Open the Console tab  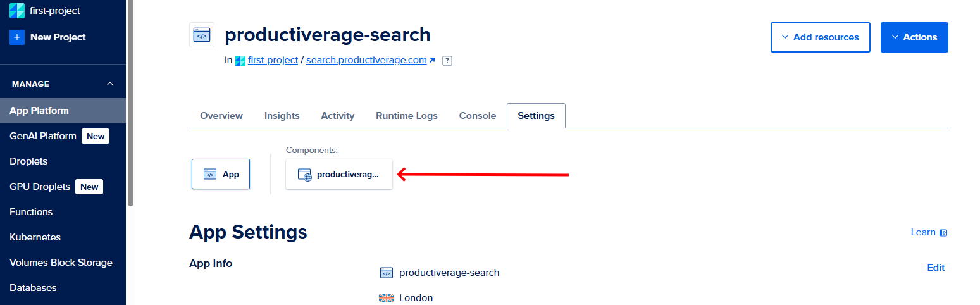click(478, 116)
